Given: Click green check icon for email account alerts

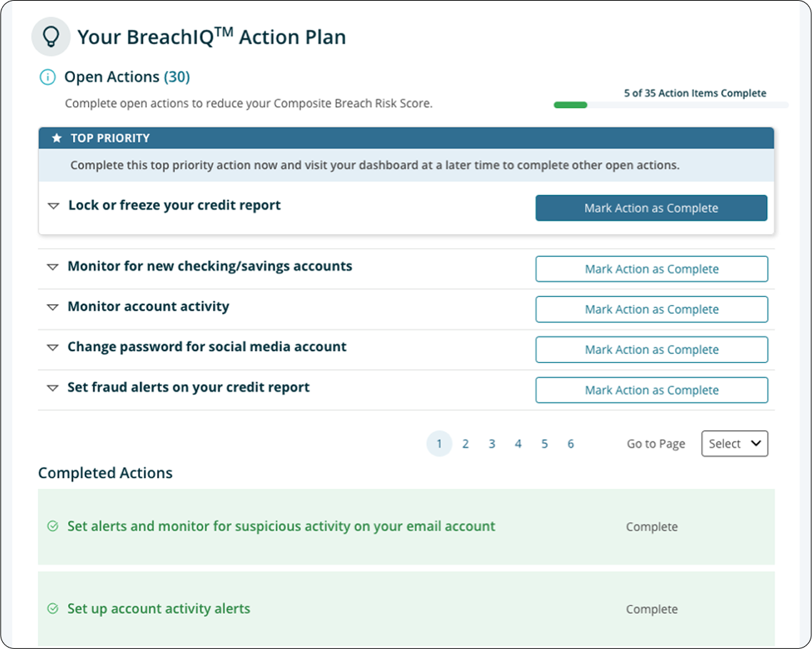Looking at the screenshot, I should click(53, 526).
